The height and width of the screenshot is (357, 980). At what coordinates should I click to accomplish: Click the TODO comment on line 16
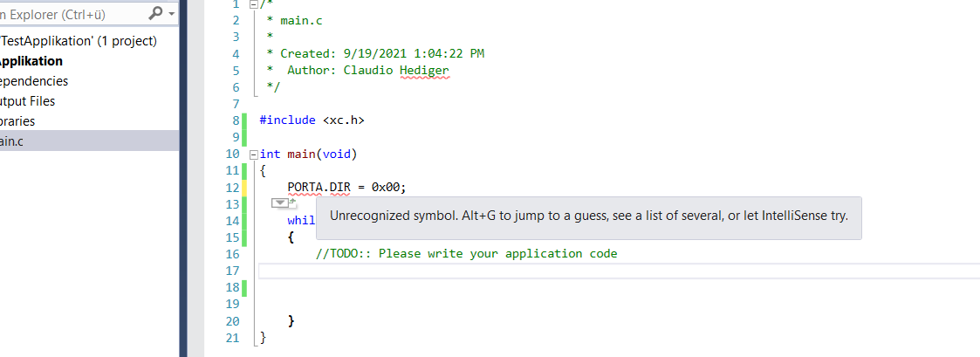tap(466, 254)
